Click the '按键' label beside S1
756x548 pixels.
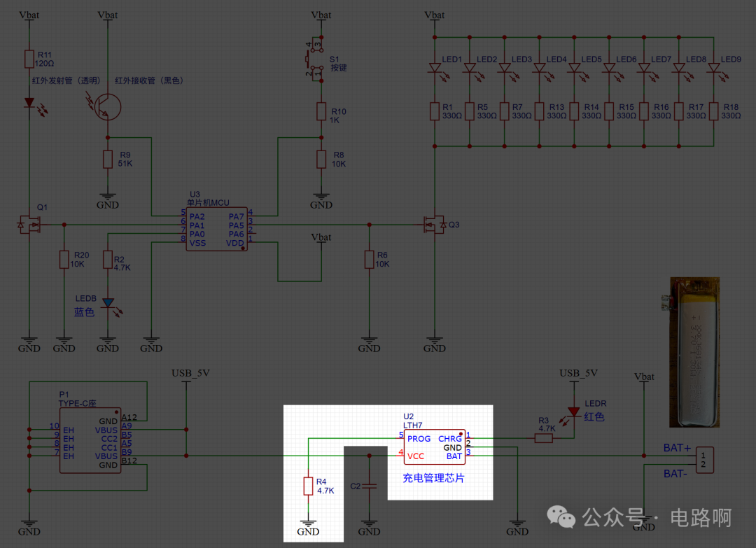(x=339, y=67)
